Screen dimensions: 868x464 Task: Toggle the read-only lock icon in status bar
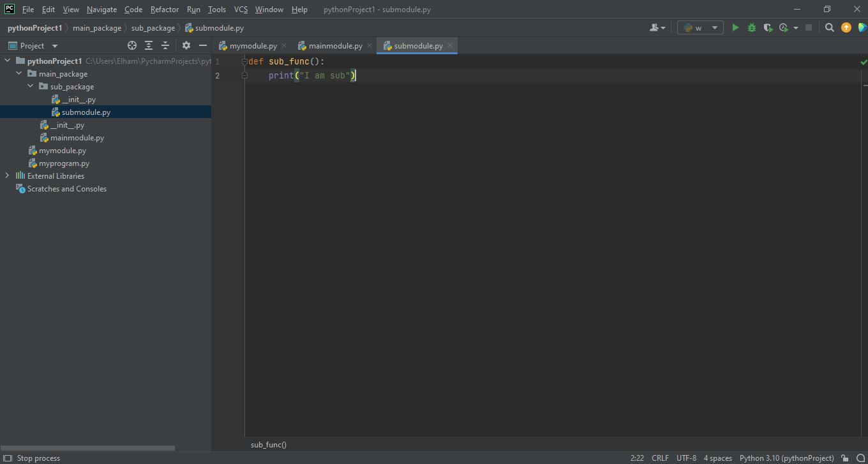click(x=844, y=458)
